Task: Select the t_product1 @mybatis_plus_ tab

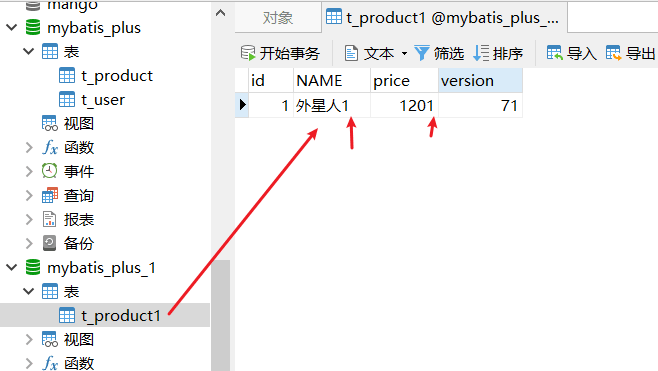Action: pyautogui.click(x=445, y=17)
